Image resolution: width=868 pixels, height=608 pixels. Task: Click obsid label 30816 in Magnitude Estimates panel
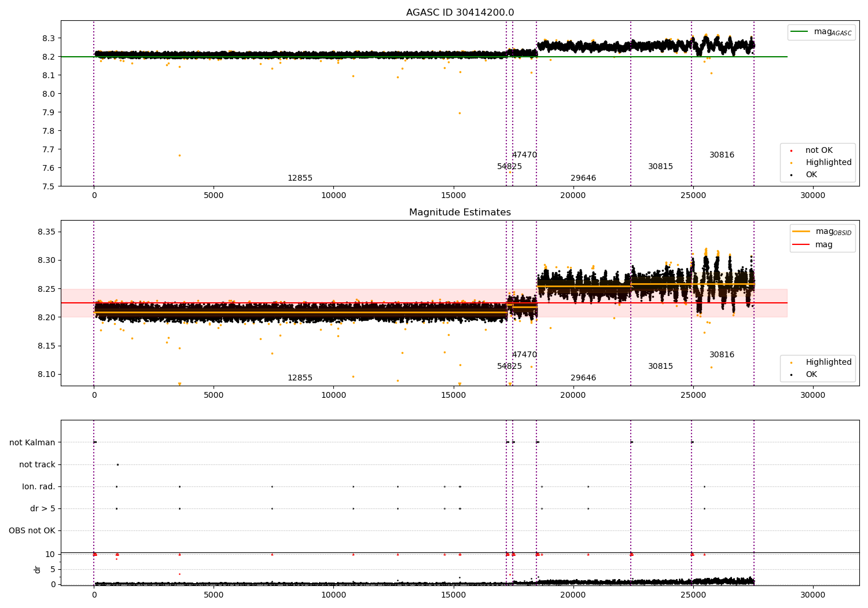pyautogui.click(x=722, y=355)
